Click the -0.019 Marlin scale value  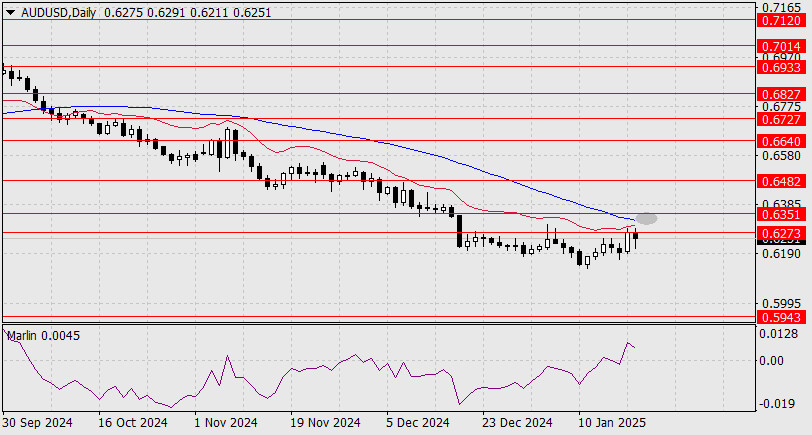tap(776, 404)
